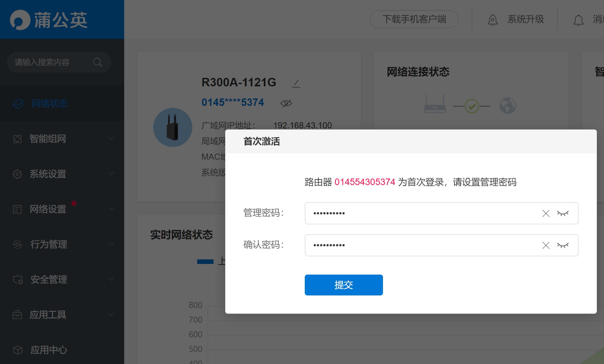Expand the 系统设置 section
Screen dimensions: 604x364
(x=48, y=174)
